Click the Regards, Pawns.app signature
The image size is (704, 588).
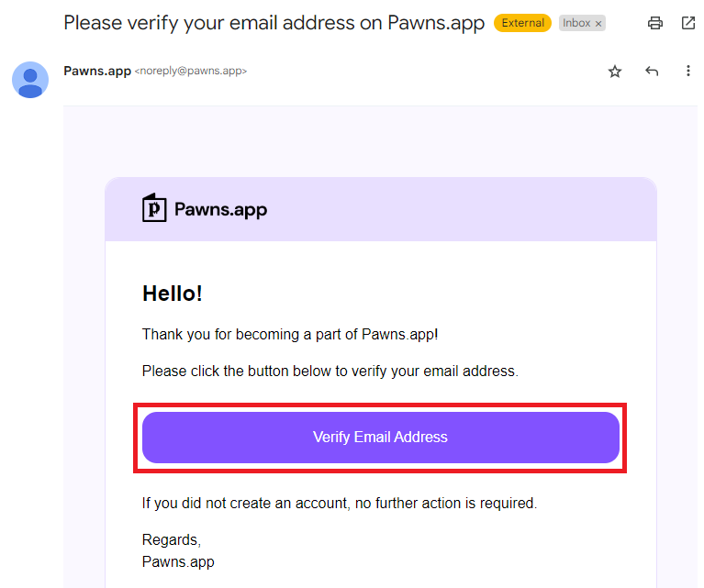coord(178,550)
